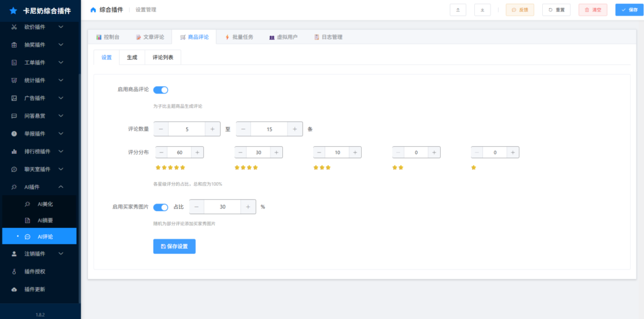Toggle the 启用买家秀图片 switch
This screenshot has width=644, height=319.
pos(160,207)
